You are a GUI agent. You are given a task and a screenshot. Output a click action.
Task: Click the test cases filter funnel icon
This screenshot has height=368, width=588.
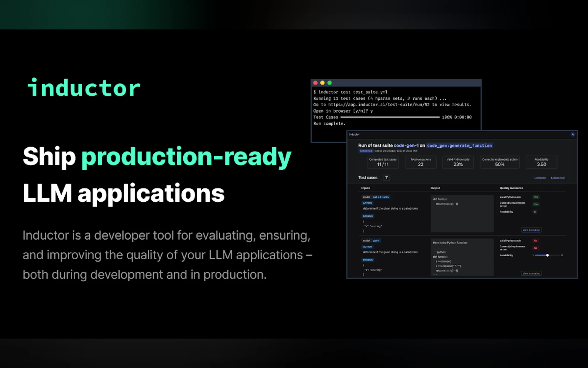tap(387, 178)
